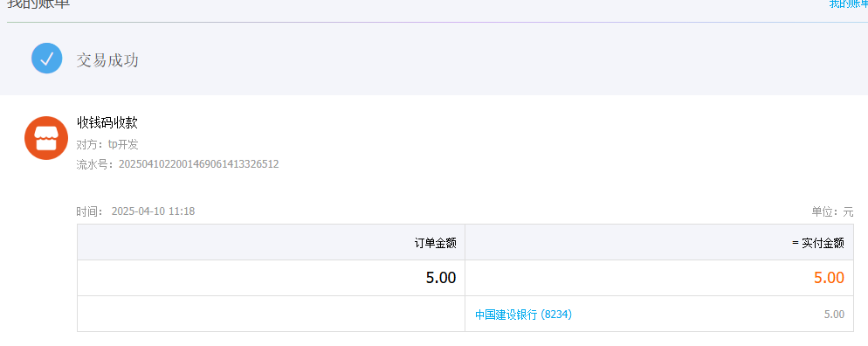Screen dimensions: 868x346
Task: Click the gray bank payment amount 5.00
Action: 834,315
